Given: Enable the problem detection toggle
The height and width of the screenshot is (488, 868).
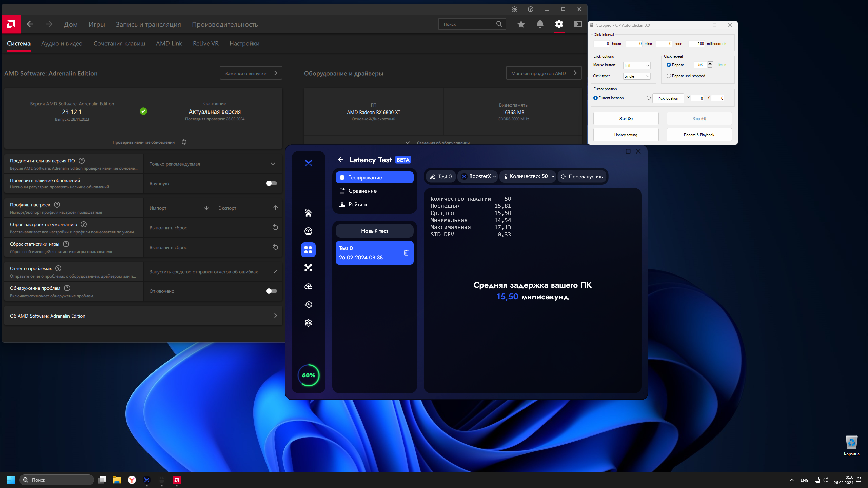Looking at the screenshot, I should [271, 291].
